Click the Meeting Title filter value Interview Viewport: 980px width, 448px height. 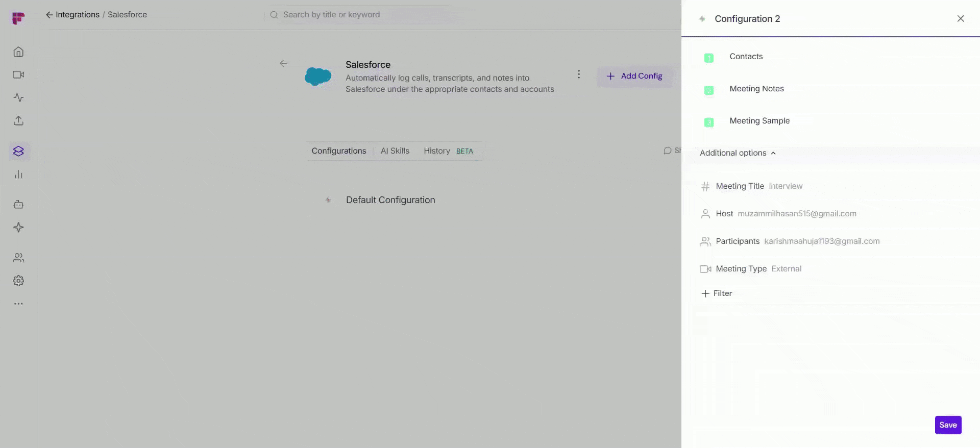(x=786, y=186)
